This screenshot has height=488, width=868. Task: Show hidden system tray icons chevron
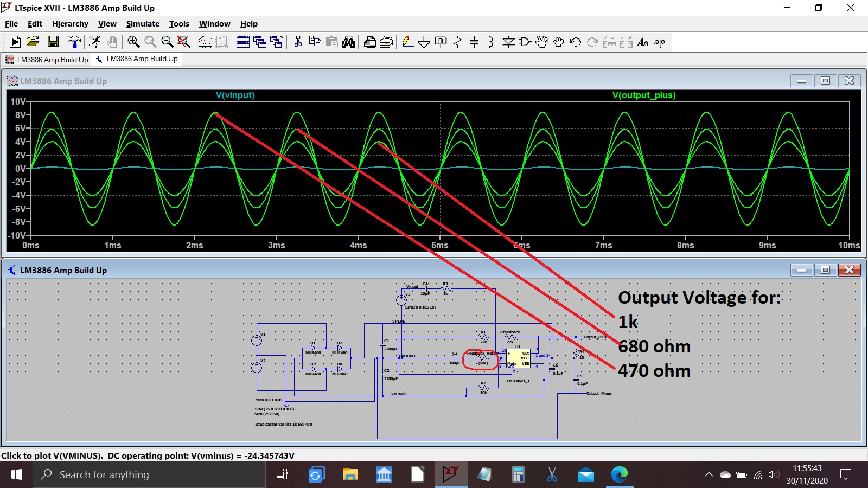pos(709,475)
